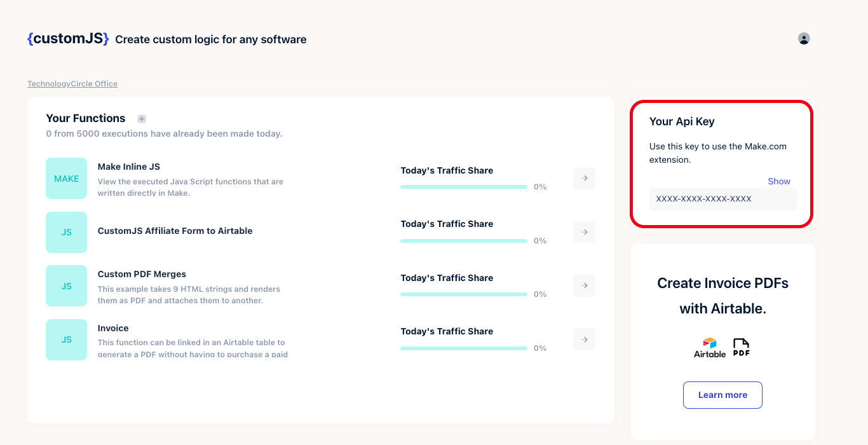The width and height of the screenshot is (868, 445).
Task: Click JS badge of CustomJS Affiliate Form
Action: coord(67,232)
